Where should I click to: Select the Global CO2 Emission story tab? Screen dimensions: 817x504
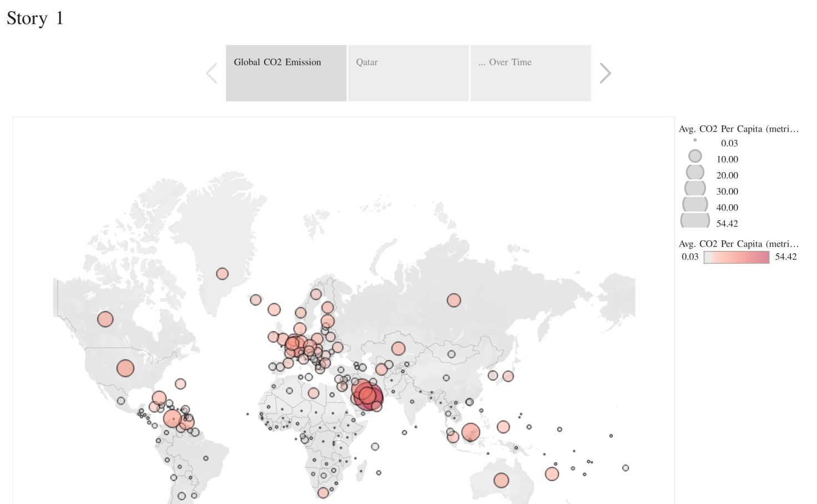point(286,73)
